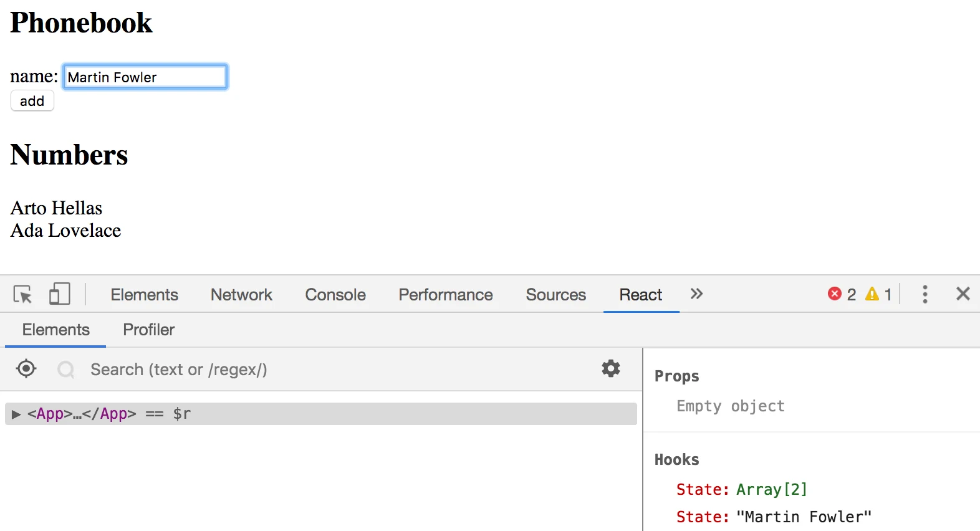Click the yellow warning count icon

pos(872,294)
